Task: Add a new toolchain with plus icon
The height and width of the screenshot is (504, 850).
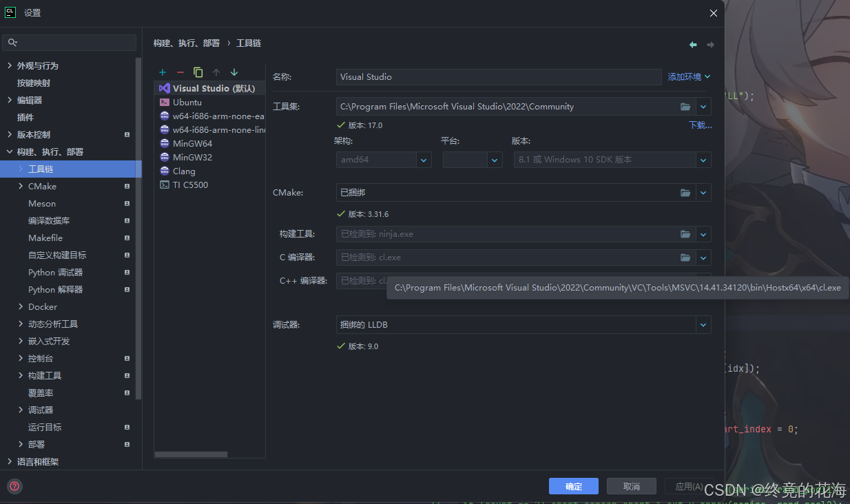Action: [163, 72]
